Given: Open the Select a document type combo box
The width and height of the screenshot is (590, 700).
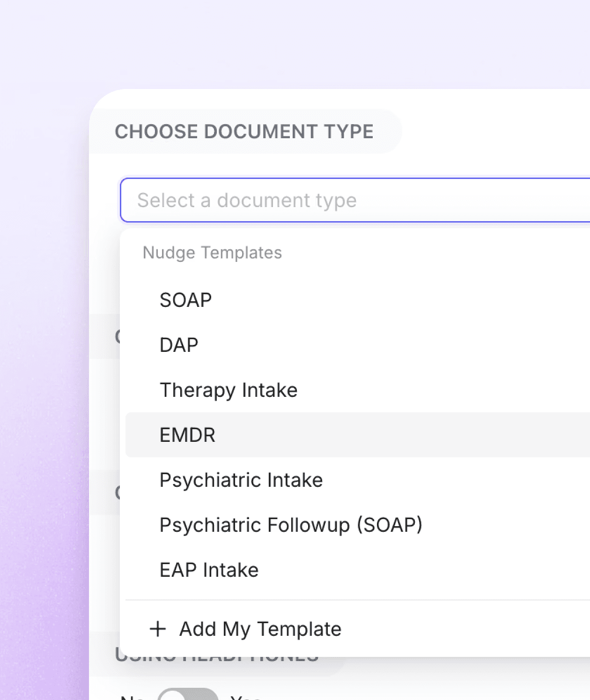Looking at the screenshot, I should click(355, 200).
